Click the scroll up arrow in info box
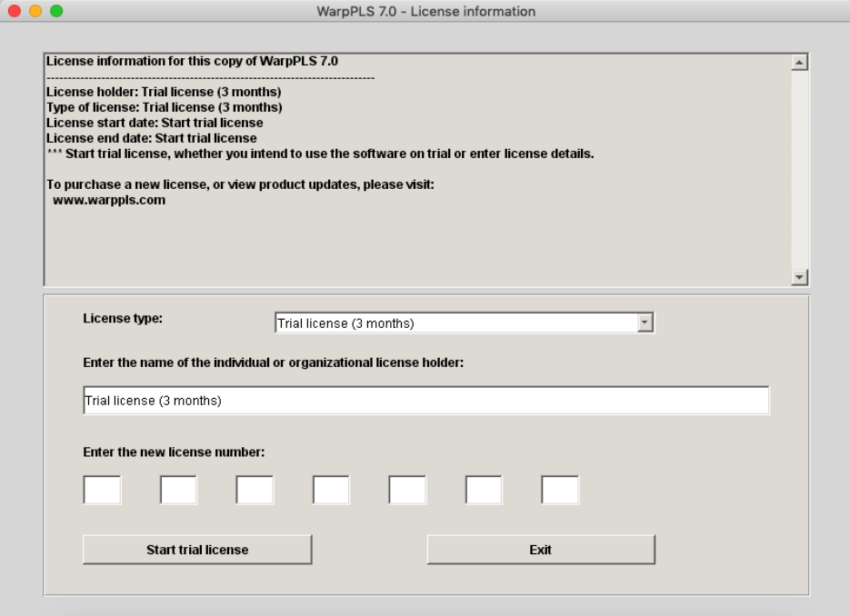This screenshot has width=850, height=616. (x=800, y=63)
